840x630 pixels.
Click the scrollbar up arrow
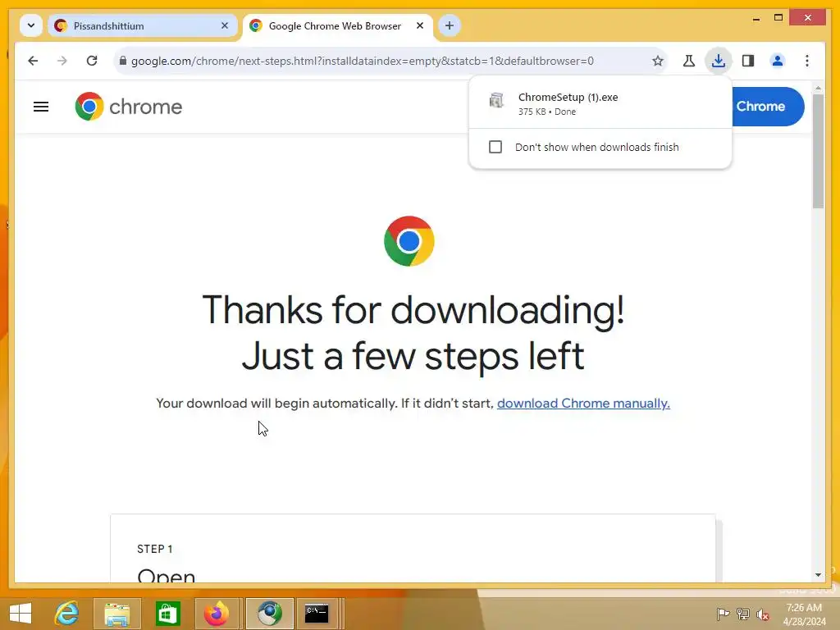click(818, 87)
